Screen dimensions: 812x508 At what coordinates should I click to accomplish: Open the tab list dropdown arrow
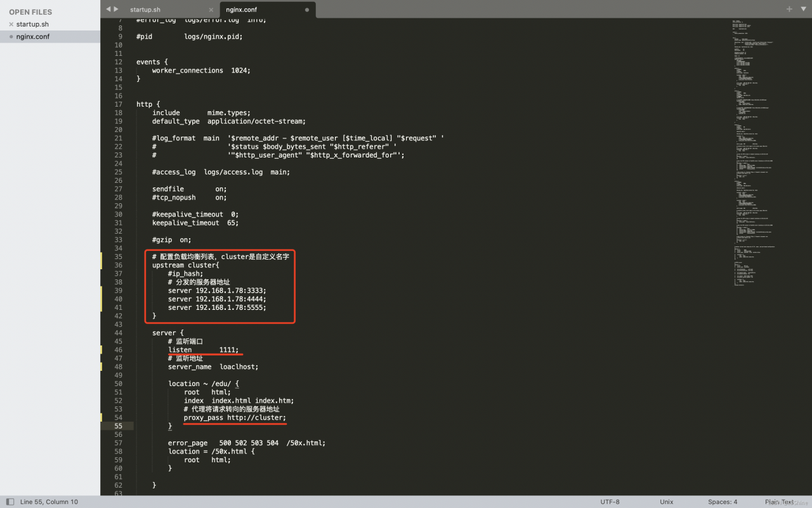(802, 9)
